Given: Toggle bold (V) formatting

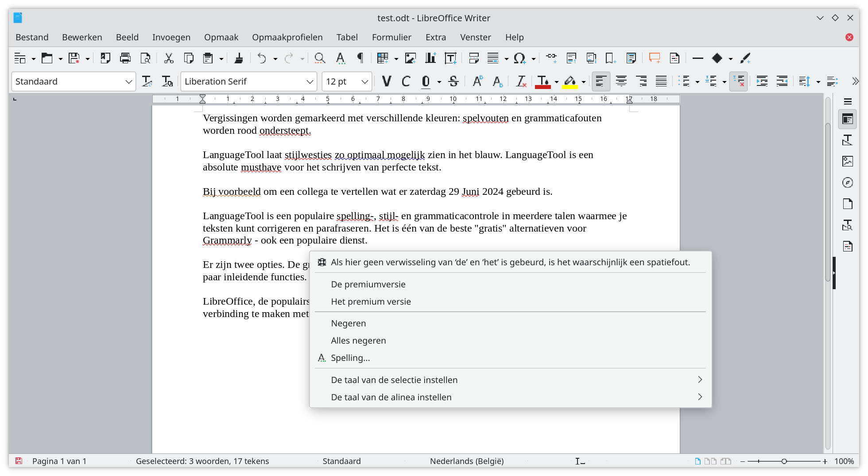Looking at the screenshot, I should click(x=387, y=81).
